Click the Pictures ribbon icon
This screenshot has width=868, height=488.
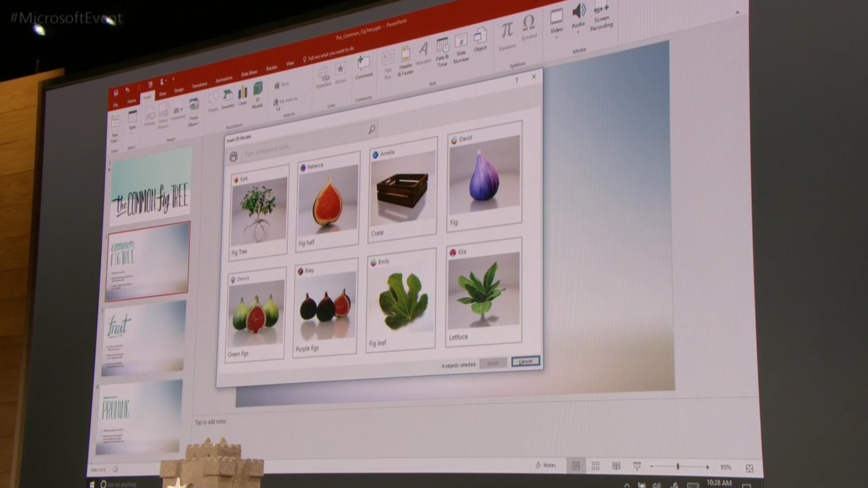coord(150,116)
